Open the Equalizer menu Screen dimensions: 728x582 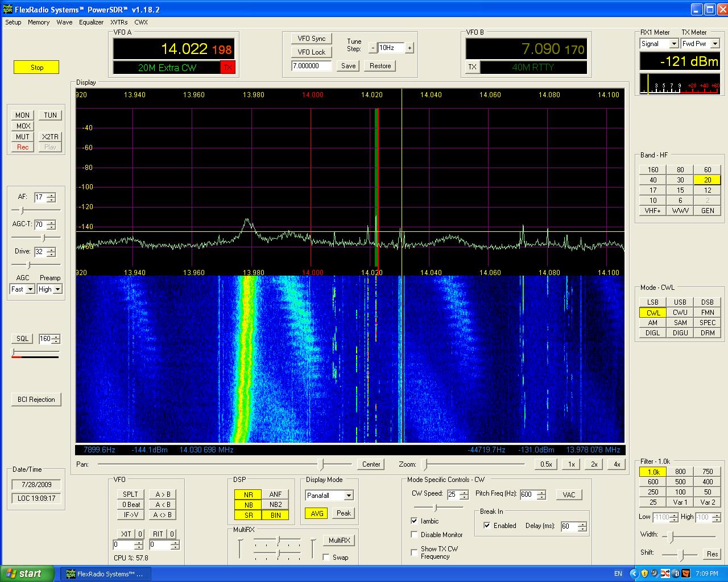pos(91,22)
